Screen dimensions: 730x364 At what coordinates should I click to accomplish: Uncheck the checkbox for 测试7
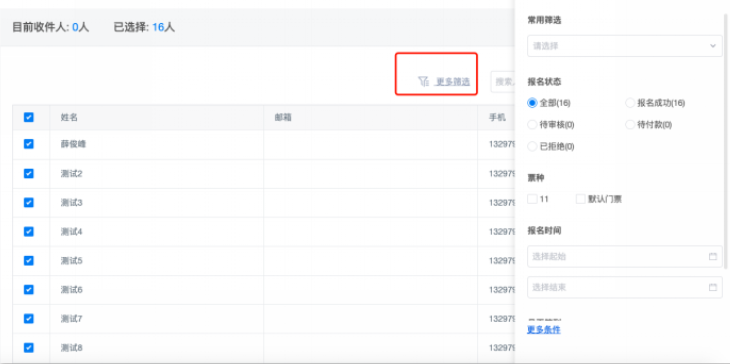point(28,319)
